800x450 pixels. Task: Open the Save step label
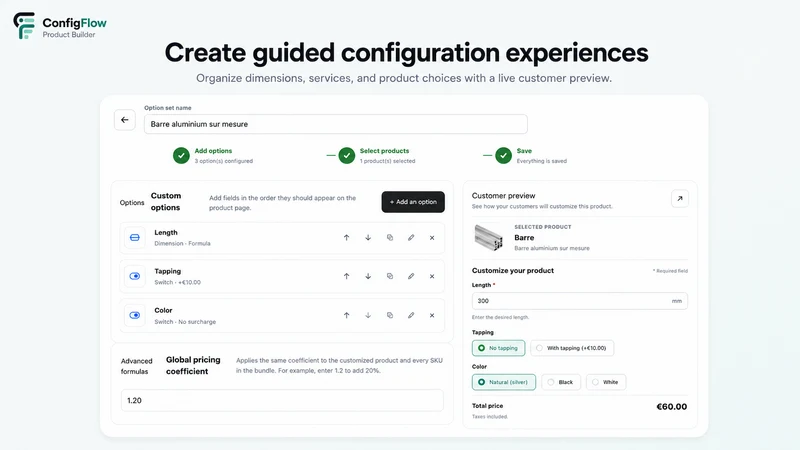(524, 151)
